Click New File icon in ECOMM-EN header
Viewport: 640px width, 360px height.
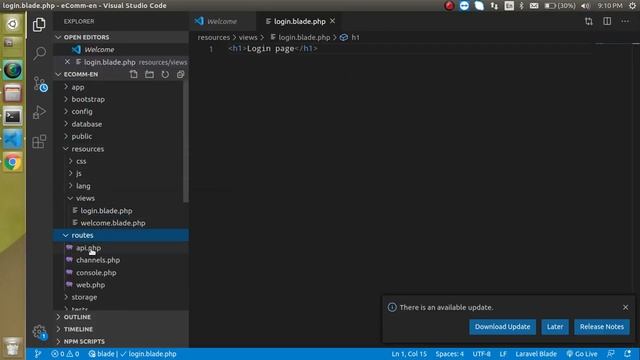pyautogui.click(x=133, y=74)
